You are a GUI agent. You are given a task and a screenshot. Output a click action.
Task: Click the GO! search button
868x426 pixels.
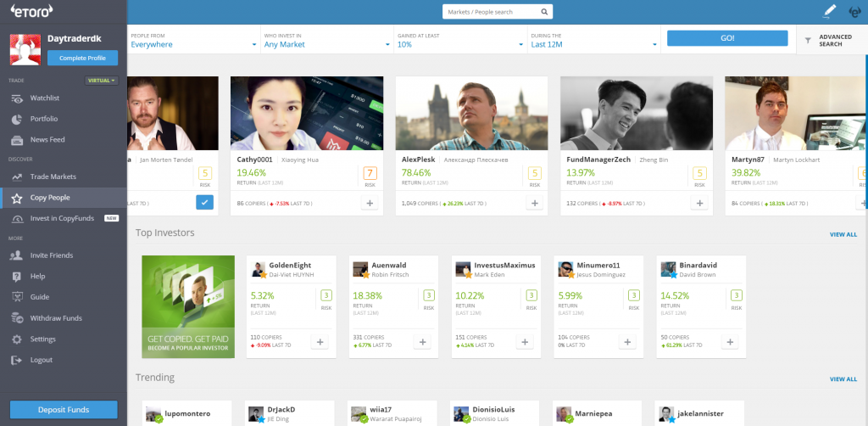[x=727, y=38]
